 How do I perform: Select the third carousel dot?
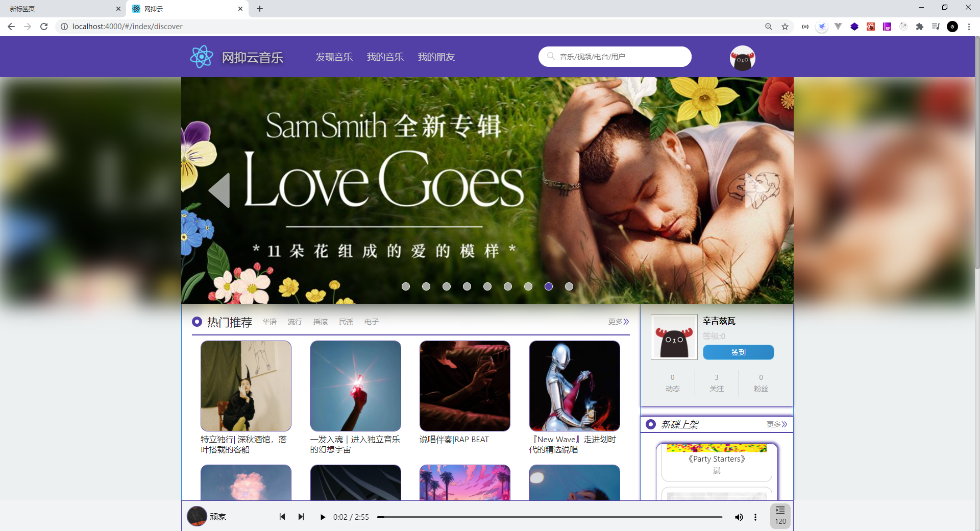447,286
